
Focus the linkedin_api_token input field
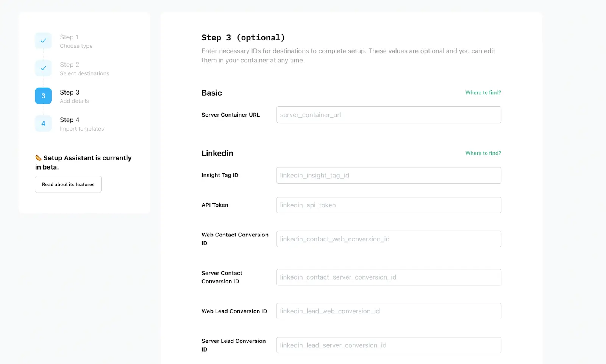point(389,205)
